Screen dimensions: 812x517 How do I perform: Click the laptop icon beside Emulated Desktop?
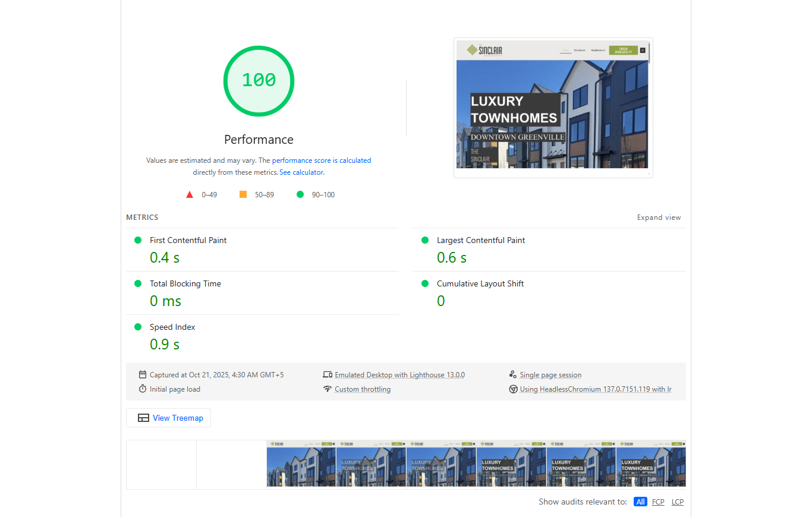pyautogui.click(x=328, y=374)
